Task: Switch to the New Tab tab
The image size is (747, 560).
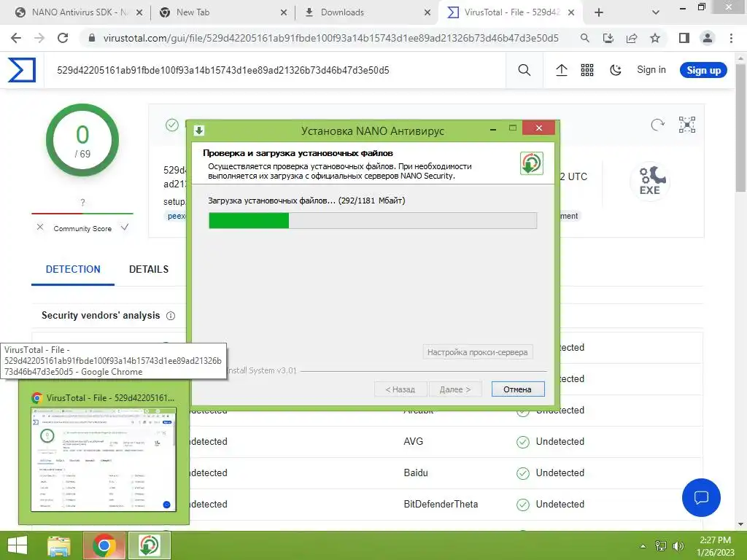Action: pyautogui.click(x=222, y=12)
